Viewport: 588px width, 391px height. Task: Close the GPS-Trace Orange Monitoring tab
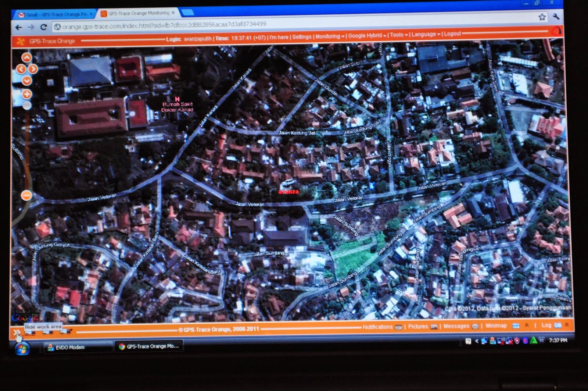[173, 13]
